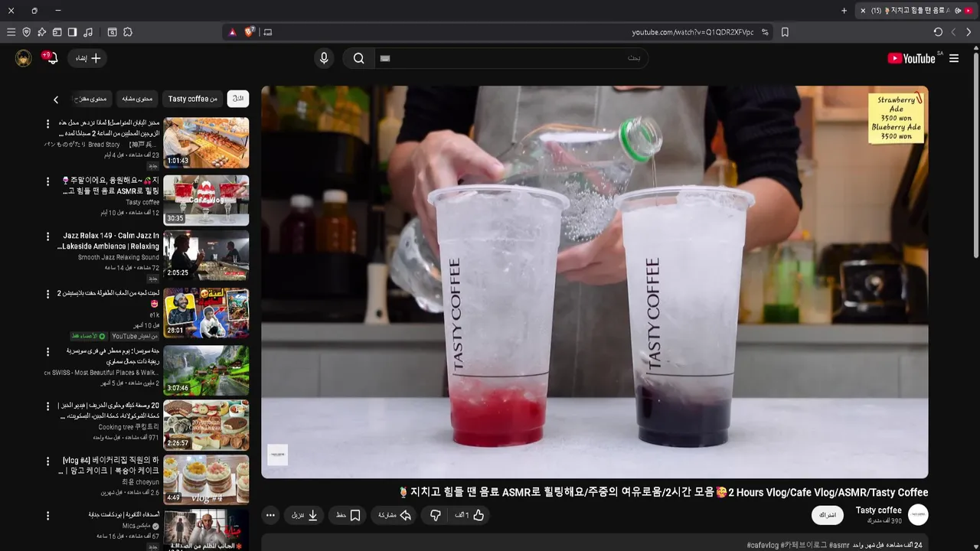This screenshot has width=980, height=551.
Task: Open the Bread Story video thumbnail
Action: tap(206, 142)
